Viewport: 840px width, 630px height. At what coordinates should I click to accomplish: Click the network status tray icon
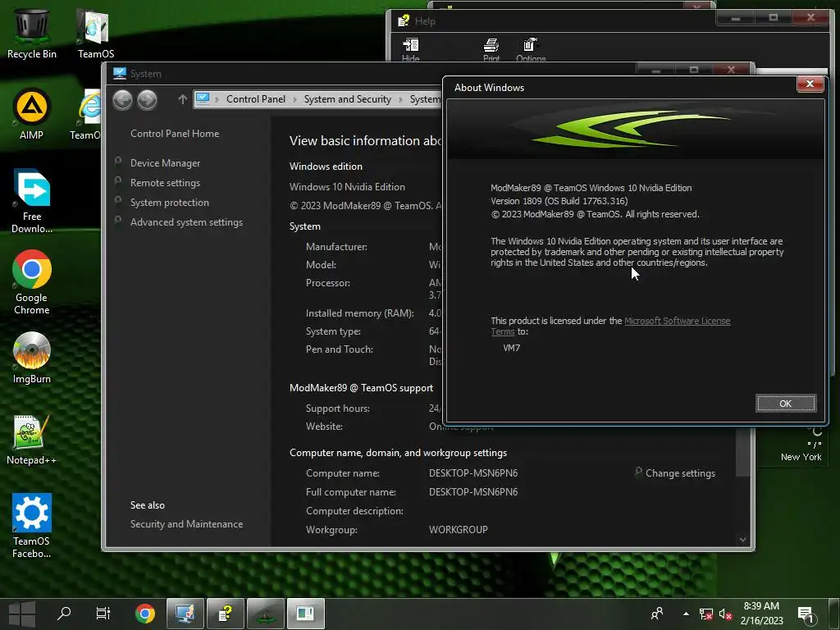click(706, 614)
